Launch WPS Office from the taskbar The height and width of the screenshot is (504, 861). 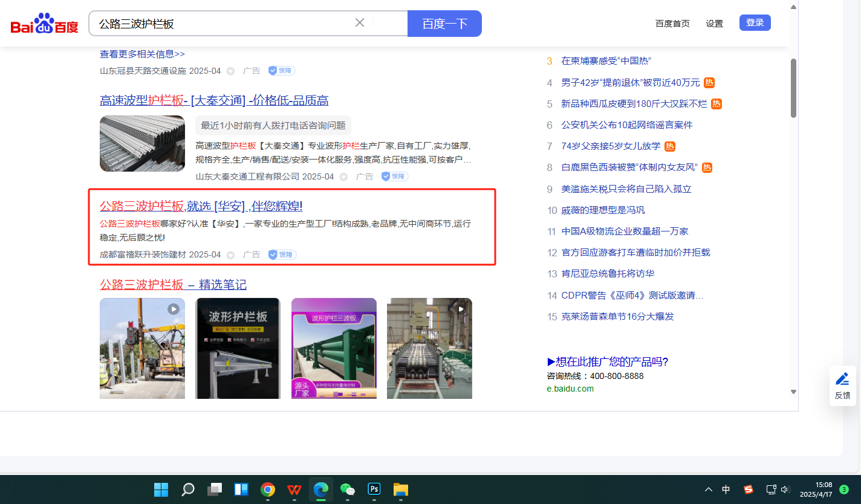(x=294, y=489)
